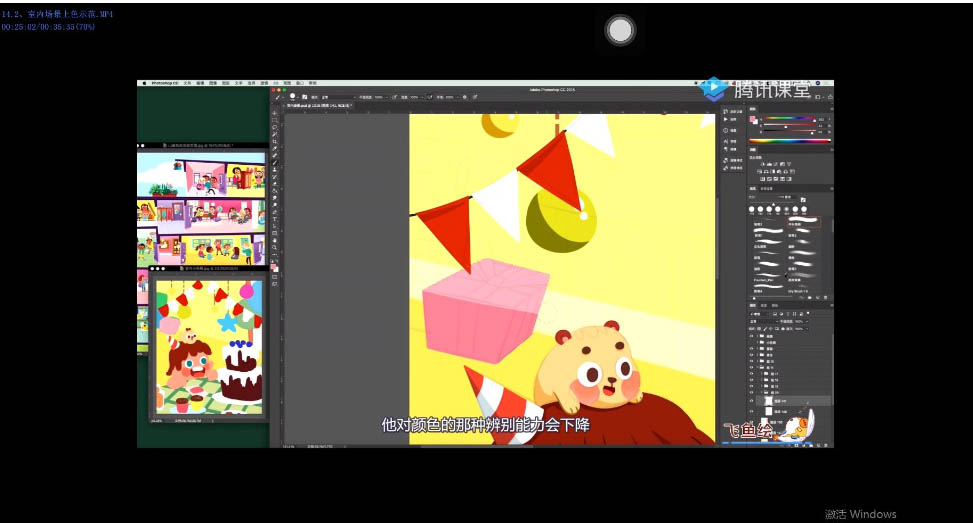Add a Curves adjustment

point(776,164)
